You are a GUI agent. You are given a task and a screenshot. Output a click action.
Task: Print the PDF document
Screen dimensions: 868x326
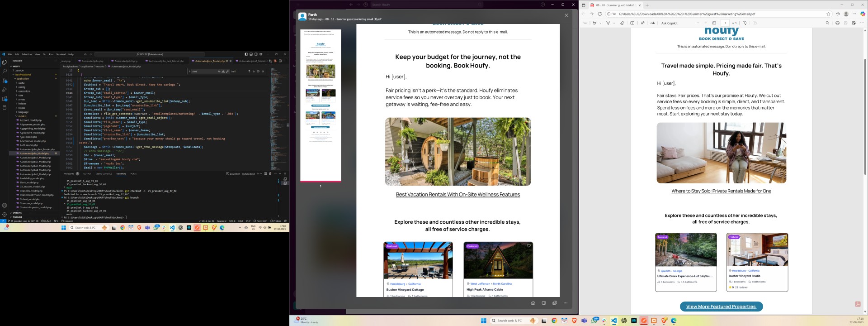pyautogui.click(x=837, y=23)
